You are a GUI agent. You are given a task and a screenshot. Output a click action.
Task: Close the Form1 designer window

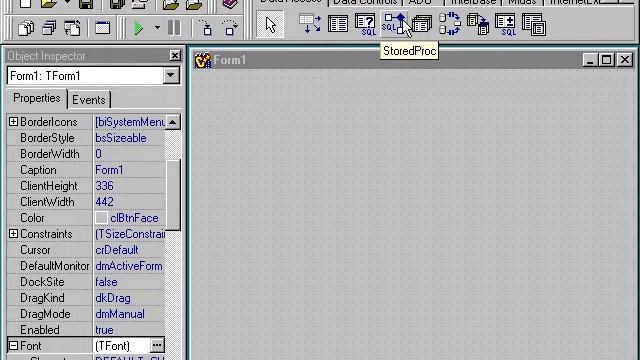[625, 60]
